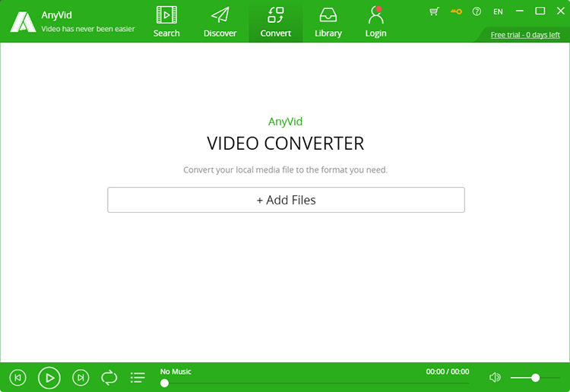The height and width of the screenshot is (392, 570).
Task: Close the AnyVid window
Action: (x=561, y=11)
